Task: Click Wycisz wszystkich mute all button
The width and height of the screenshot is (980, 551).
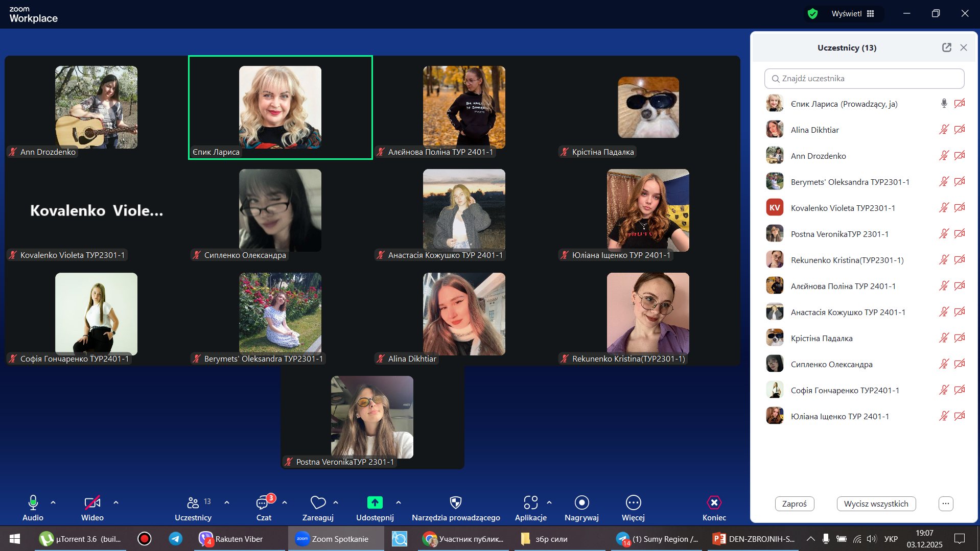Action: 876,504
